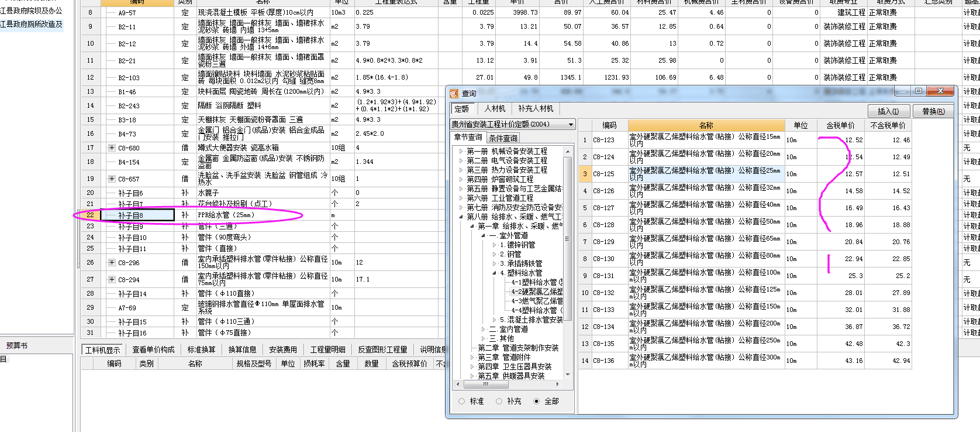Expand row 27 C8-294 plus box
The width and height of the screenshot is (980, 432).
tap(112, 279)
